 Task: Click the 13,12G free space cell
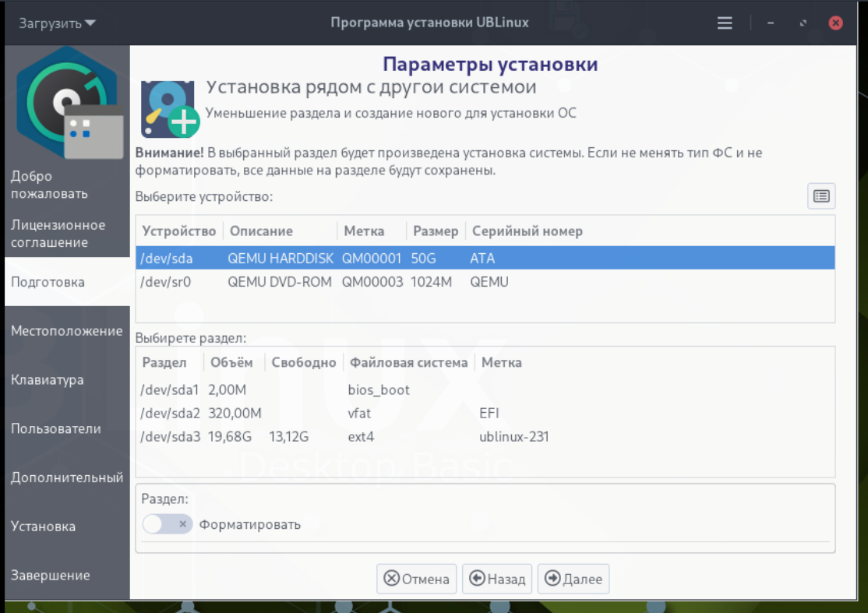pos(288,436)
